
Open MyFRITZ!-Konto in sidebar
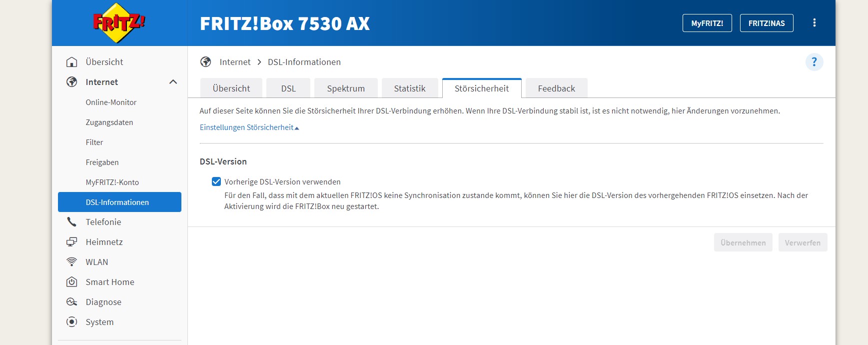click(112, 182)
